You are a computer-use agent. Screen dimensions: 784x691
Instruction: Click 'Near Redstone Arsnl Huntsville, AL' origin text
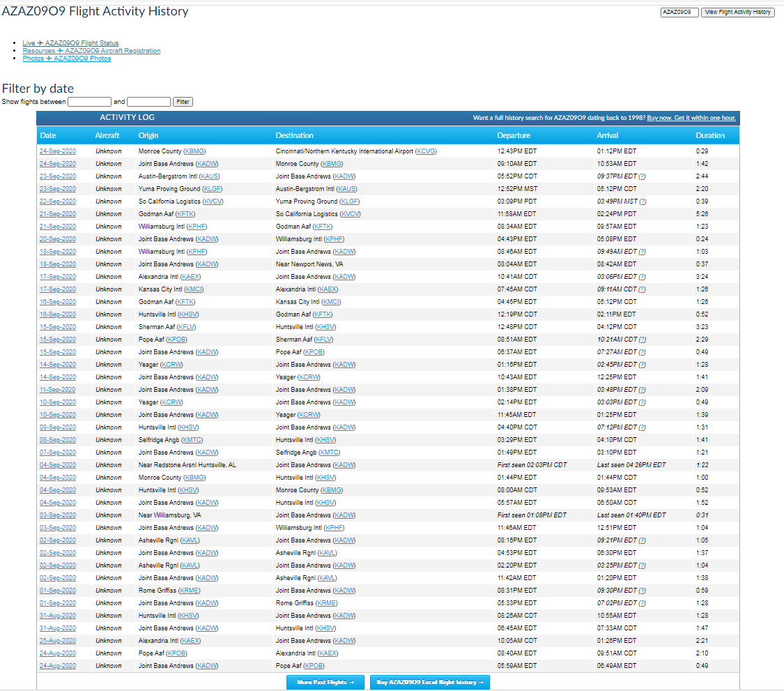pos(187,465)
